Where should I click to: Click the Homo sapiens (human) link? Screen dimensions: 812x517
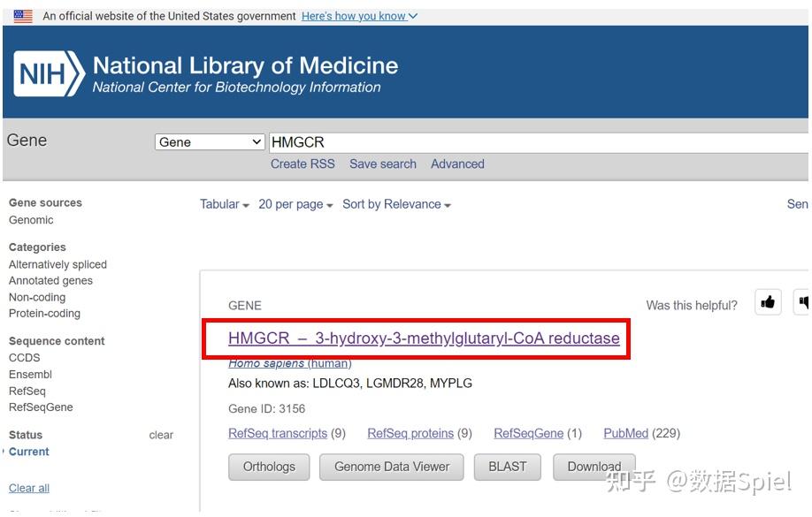pos(290,363)
